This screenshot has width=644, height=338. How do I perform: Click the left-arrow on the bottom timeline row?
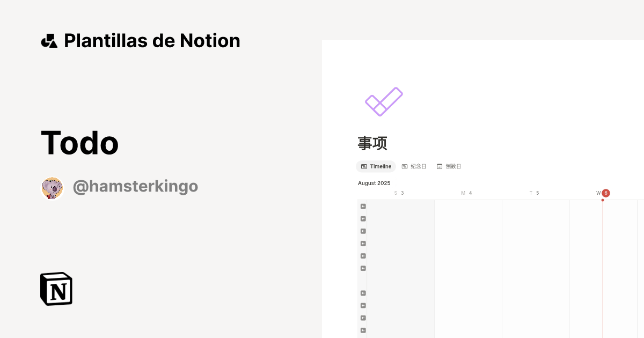coord(363,329)
